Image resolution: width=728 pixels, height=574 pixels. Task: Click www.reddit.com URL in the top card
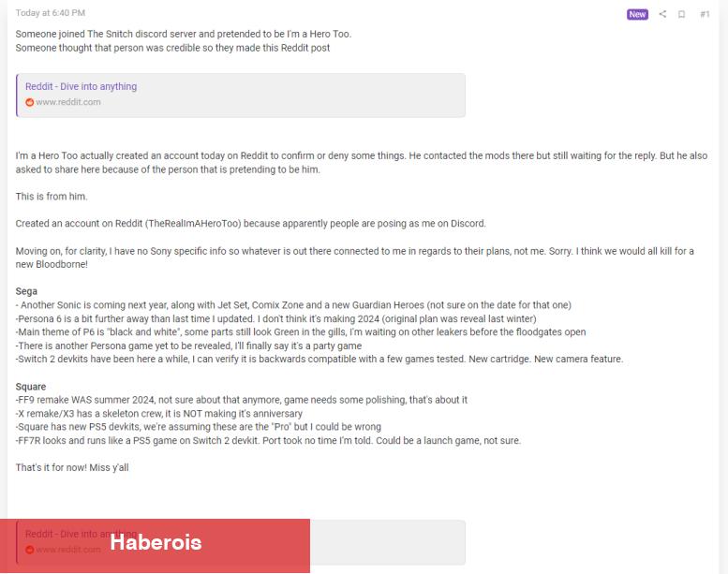(x=68, y=102)
